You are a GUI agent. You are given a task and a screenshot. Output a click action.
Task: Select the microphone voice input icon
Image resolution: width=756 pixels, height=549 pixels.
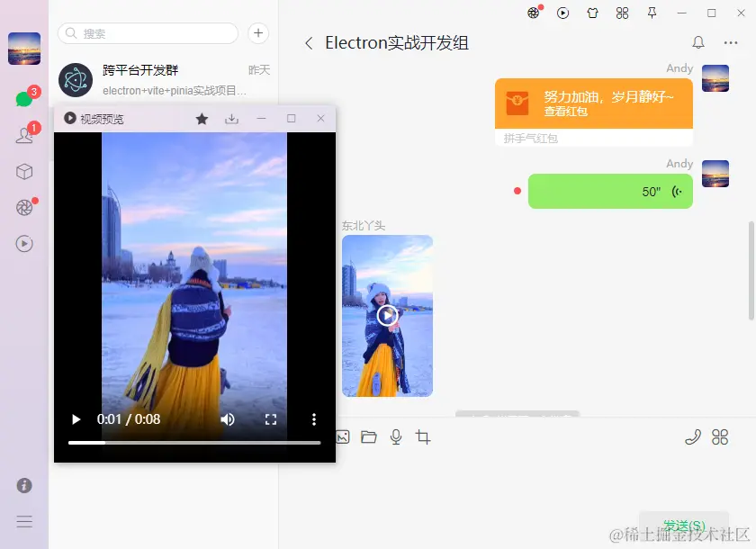pos(396,436)
